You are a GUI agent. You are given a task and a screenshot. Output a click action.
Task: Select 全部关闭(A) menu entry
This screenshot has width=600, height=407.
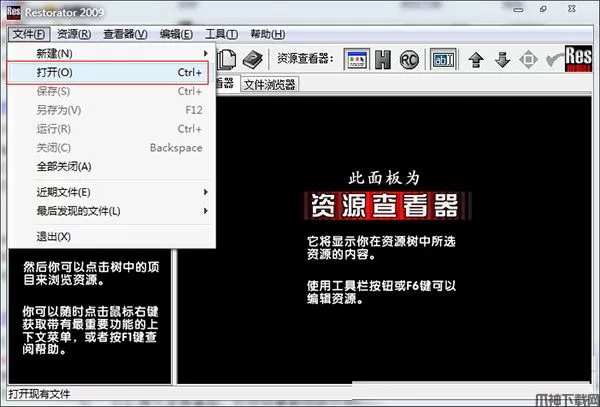111,167
